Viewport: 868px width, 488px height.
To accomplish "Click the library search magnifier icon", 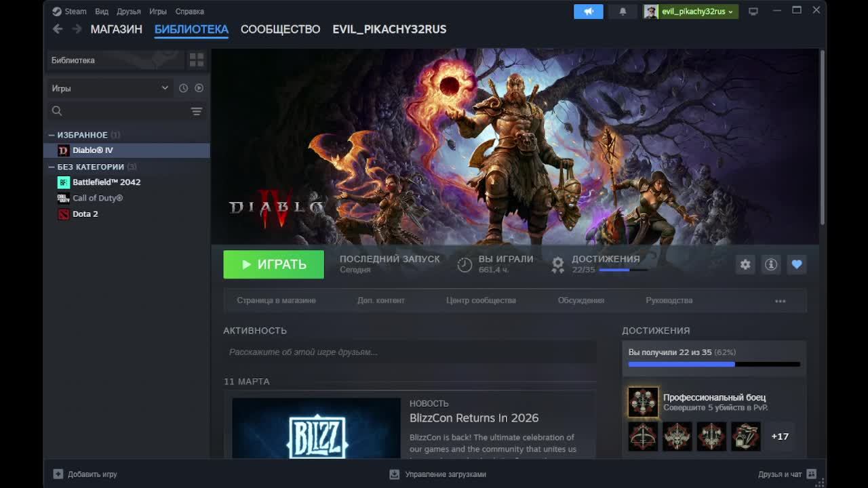I will (57, 111).
